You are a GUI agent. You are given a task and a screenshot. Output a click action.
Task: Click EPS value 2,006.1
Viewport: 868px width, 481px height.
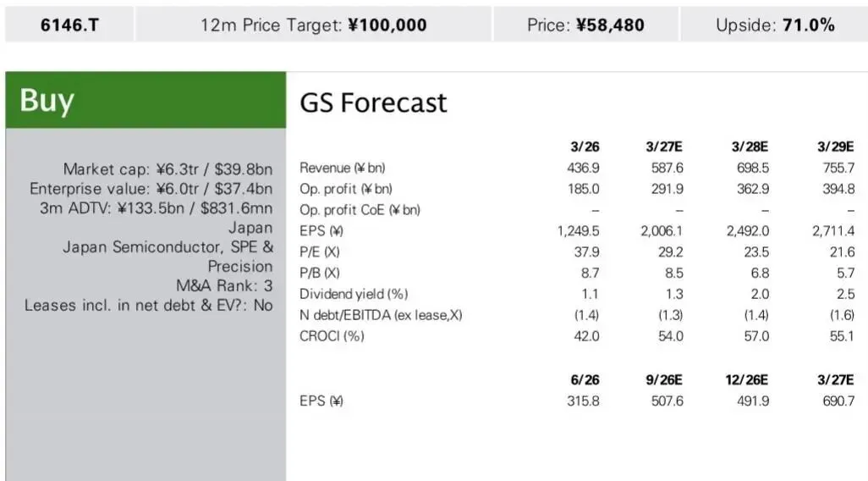pos(662,230)
